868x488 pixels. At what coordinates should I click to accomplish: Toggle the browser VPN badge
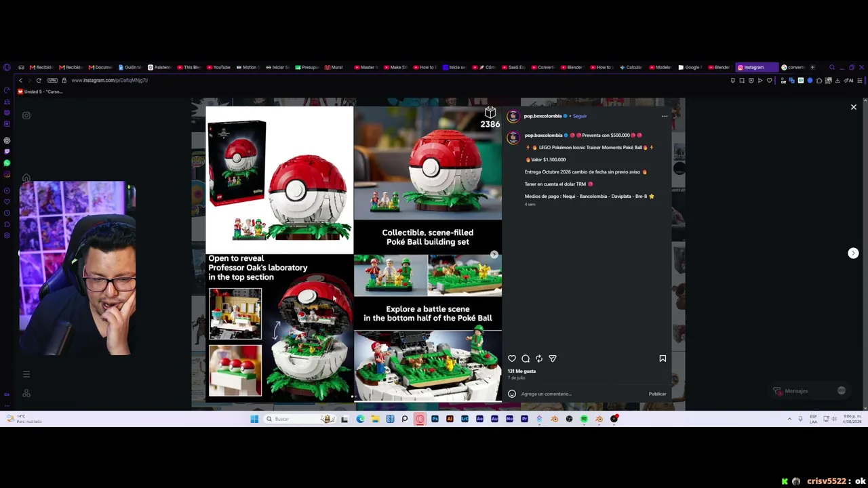point(52,81)
